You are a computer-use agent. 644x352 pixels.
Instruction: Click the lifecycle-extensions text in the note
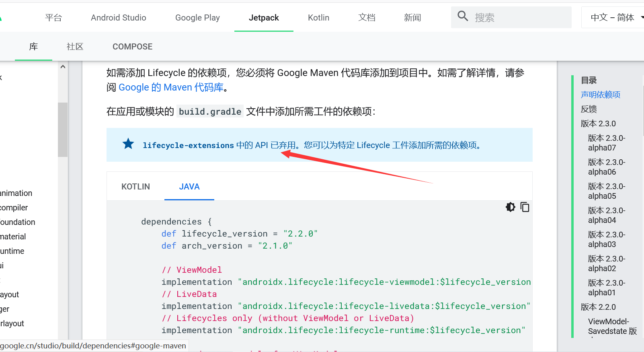pos(188,145)
